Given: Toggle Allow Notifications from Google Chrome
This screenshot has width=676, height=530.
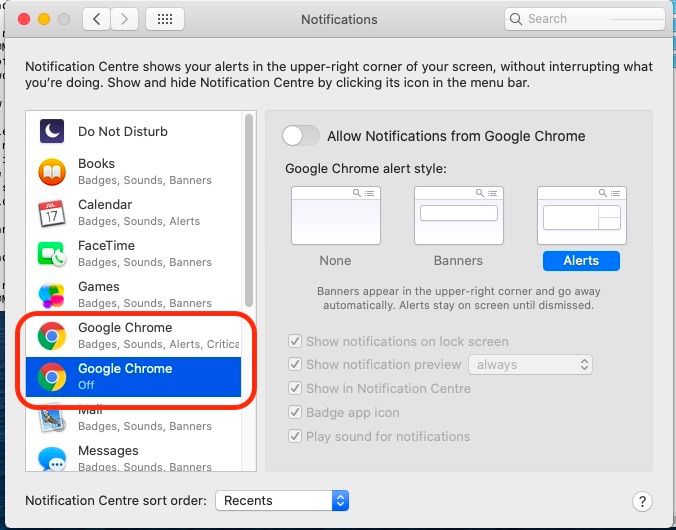Looking at the screenshot, I should (x=300, y=136).
